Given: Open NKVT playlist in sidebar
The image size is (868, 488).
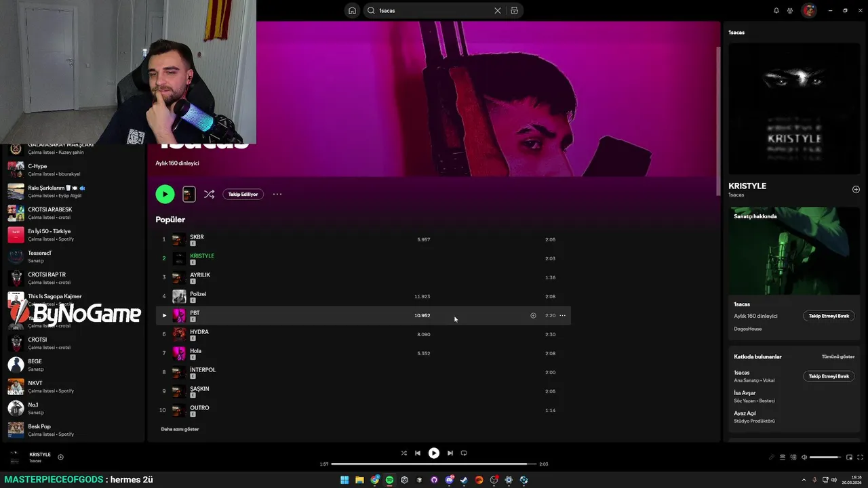Looking at the screenshot, I should (75, 386).
